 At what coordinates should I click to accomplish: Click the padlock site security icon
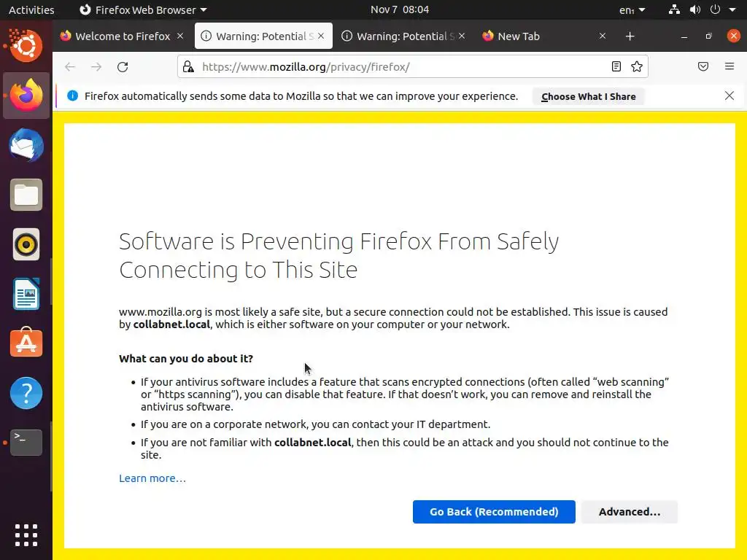pos(188,67)
